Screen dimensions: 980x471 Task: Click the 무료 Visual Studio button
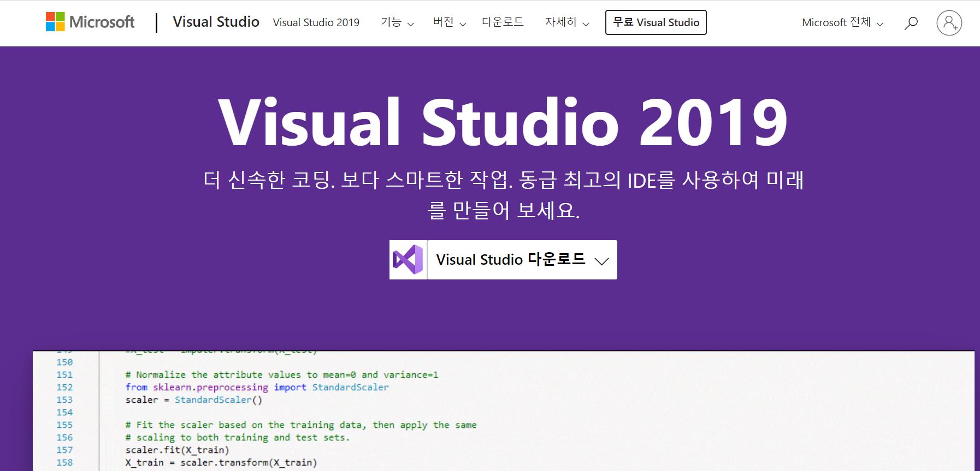[656, 22]
